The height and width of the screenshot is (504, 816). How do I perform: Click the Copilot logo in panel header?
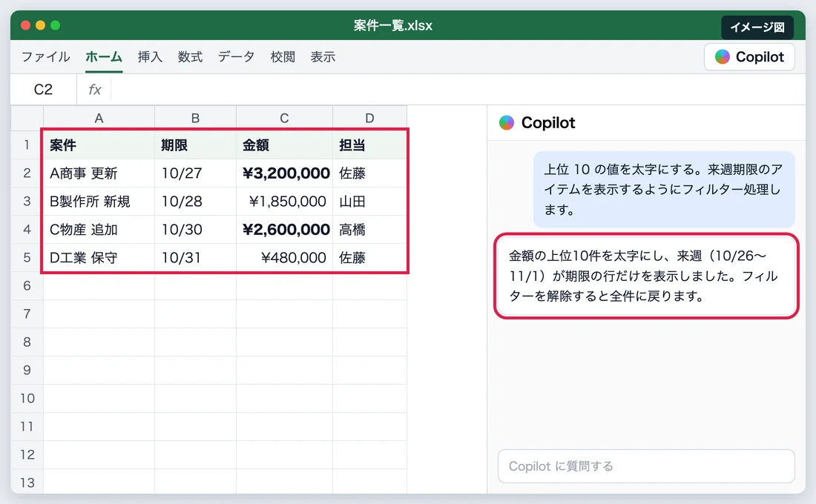[507, 123]
